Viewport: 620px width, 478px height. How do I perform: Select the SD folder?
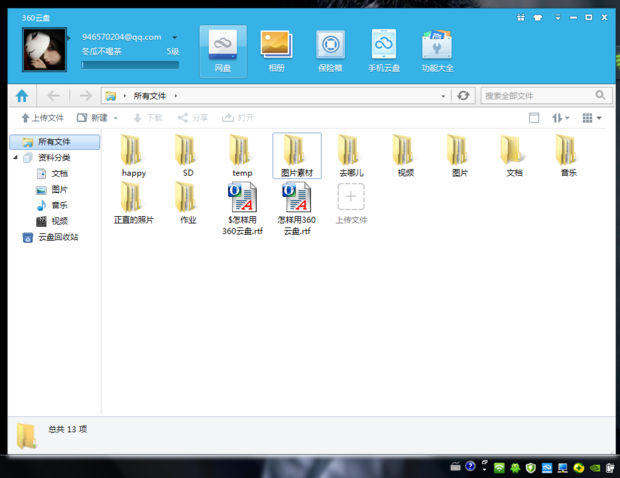pyautogui.click(x=188, y=156)
